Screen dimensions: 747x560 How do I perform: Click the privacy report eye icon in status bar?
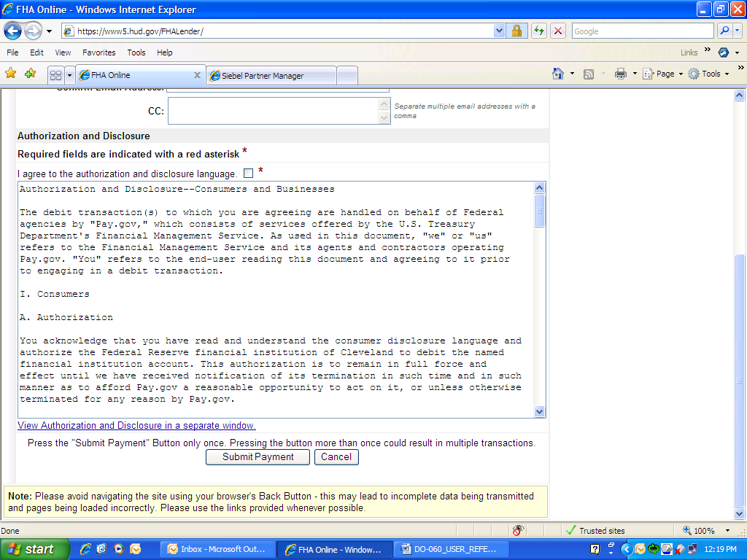[x=519, y=531]
